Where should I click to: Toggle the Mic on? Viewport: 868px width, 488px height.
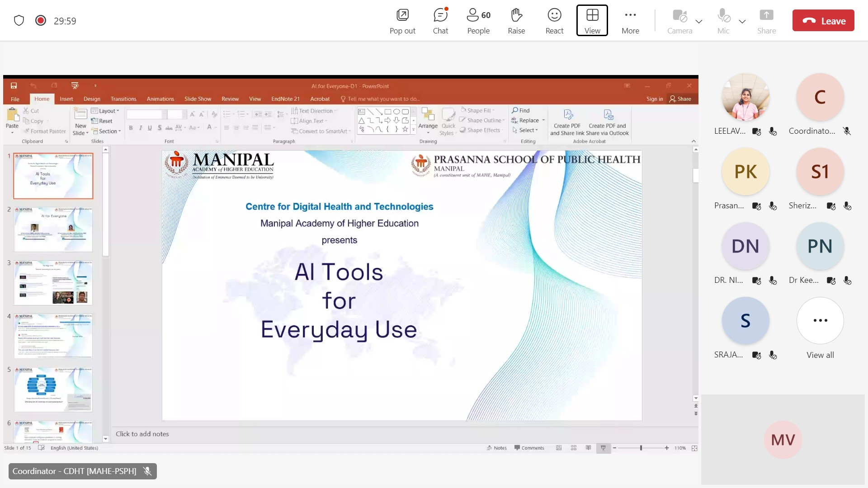click(x=723, y=21)
